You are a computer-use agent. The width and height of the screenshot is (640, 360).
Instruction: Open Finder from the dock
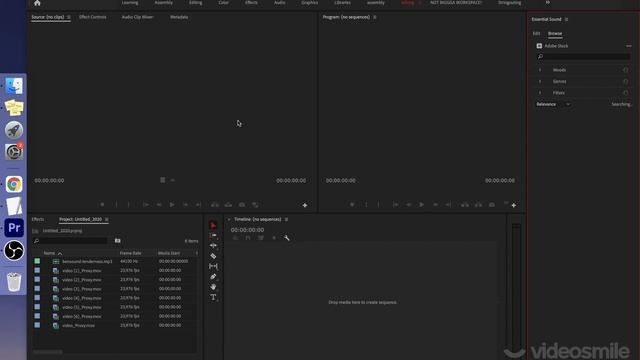click(14, 86)
